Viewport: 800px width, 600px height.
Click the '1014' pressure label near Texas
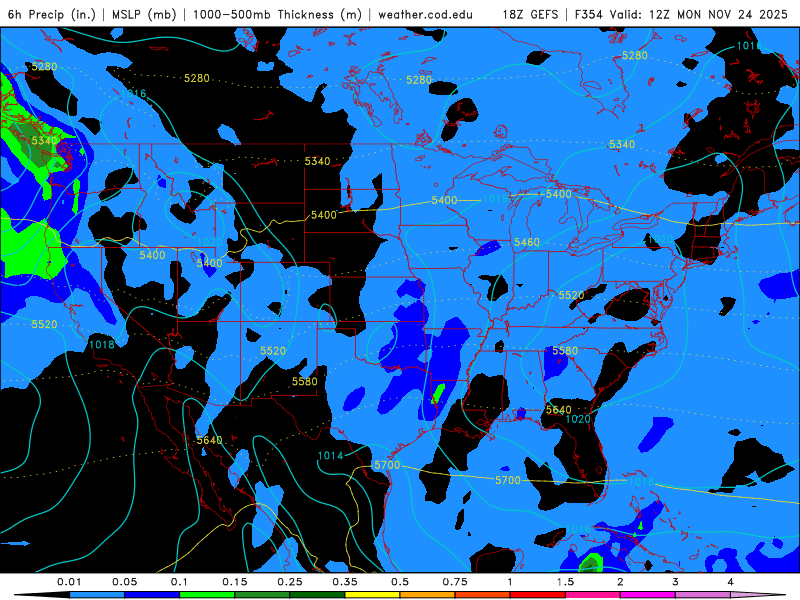(330, 456)
